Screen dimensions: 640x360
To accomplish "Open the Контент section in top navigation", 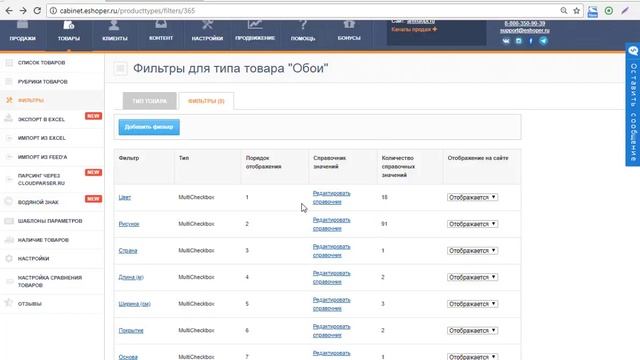I will (161, 31).
